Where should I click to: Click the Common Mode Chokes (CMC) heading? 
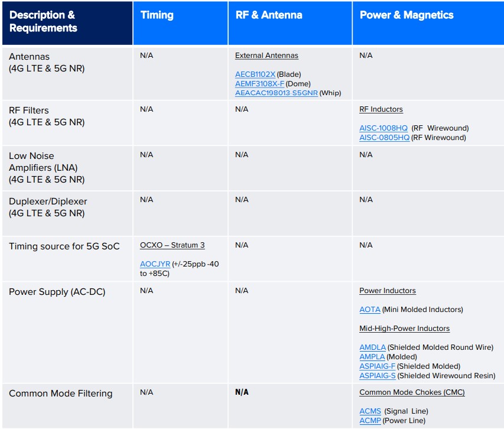click(412, 392)
